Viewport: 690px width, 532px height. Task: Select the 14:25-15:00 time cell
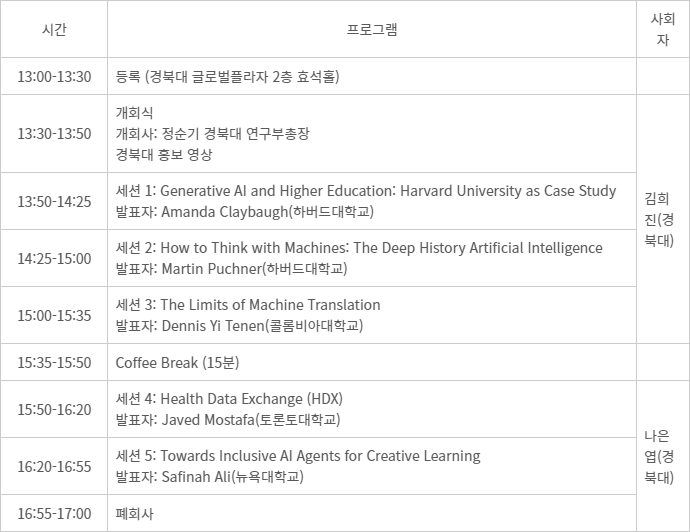pyautogui.click(x=54, y=258)
